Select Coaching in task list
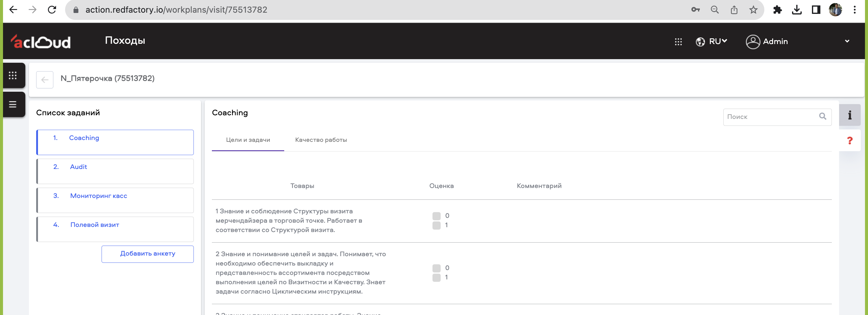 click(115, 142)
